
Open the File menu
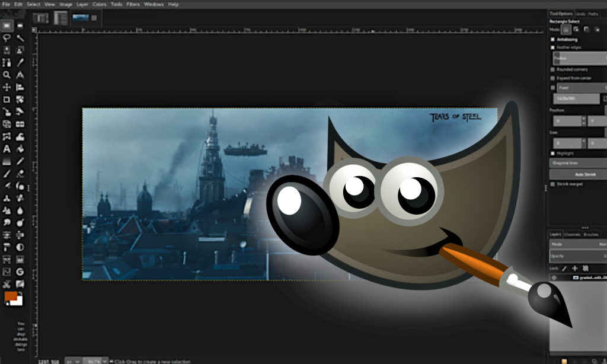point(6,4)
